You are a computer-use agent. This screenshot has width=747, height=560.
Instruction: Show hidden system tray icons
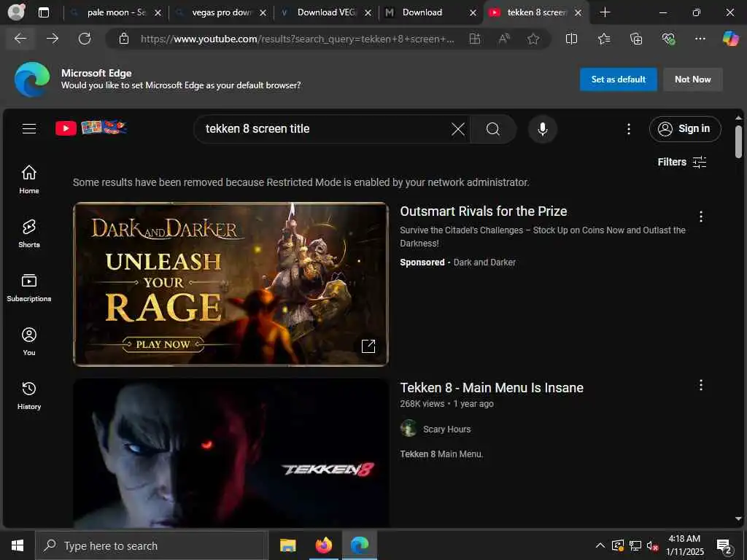point(600,545)
